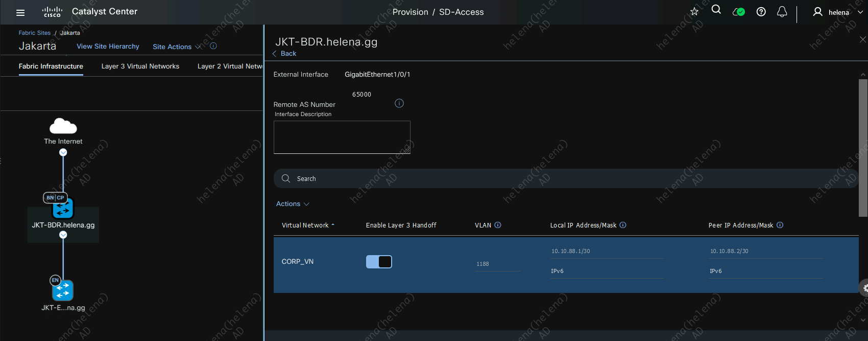Click the cloud status check icon
This screenshot has width=868, height=341.
738,12
